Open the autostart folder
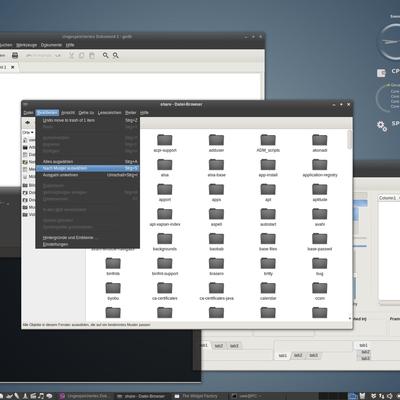Viewport: 400px width, 400px height. 268,217
